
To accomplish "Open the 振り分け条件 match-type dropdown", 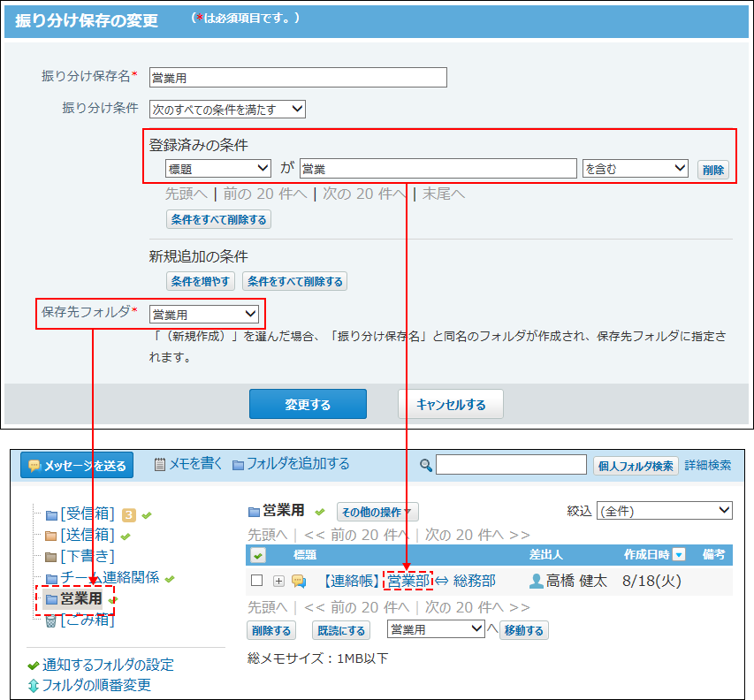I will coord(227,110).
